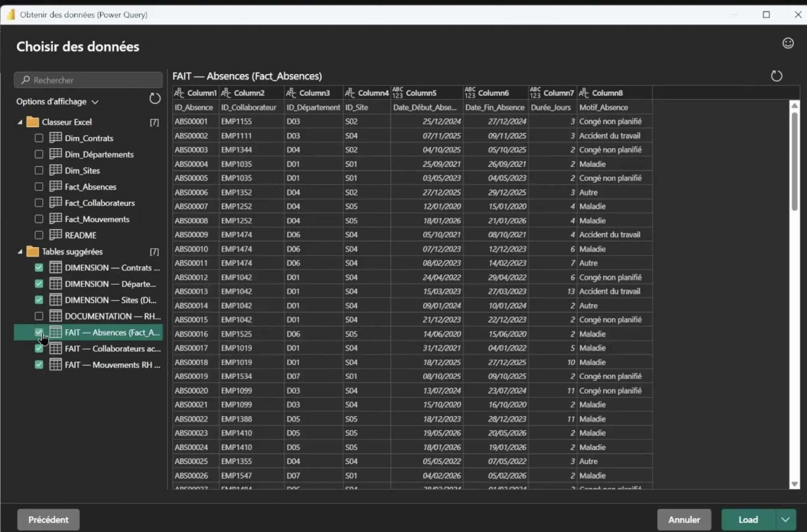Select DIMENSION — Sites table row
The image size is (807, 532).
point(88,300)
